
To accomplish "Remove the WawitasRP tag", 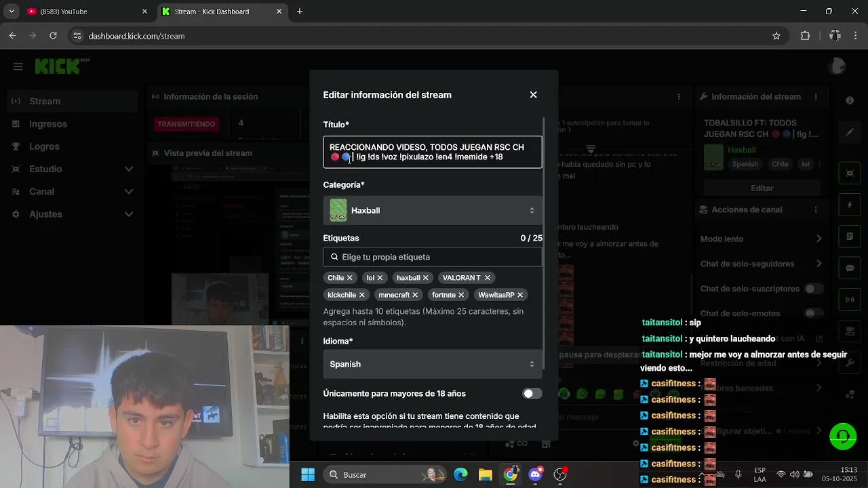I will (520, 295).
